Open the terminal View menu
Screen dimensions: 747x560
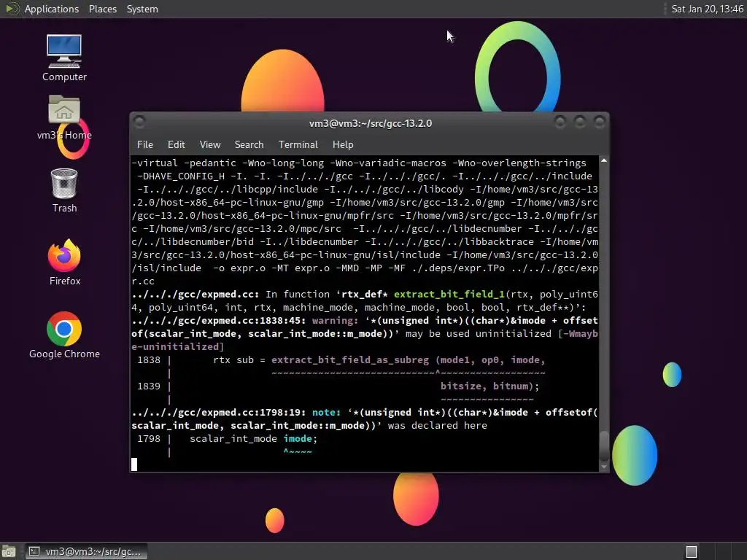pyautogui.click(x=210, y=144)
